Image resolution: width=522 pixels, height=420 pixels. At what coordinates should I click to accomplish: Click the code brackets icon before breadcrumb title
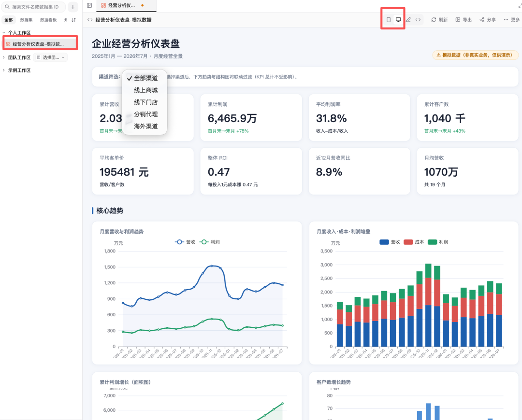coord(90,20)
